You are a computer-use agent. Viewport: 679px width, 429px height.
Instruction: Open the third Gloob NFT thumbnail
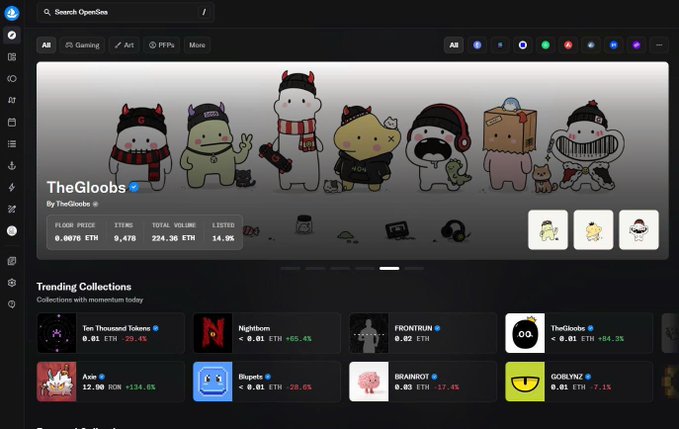pos(639,230)
